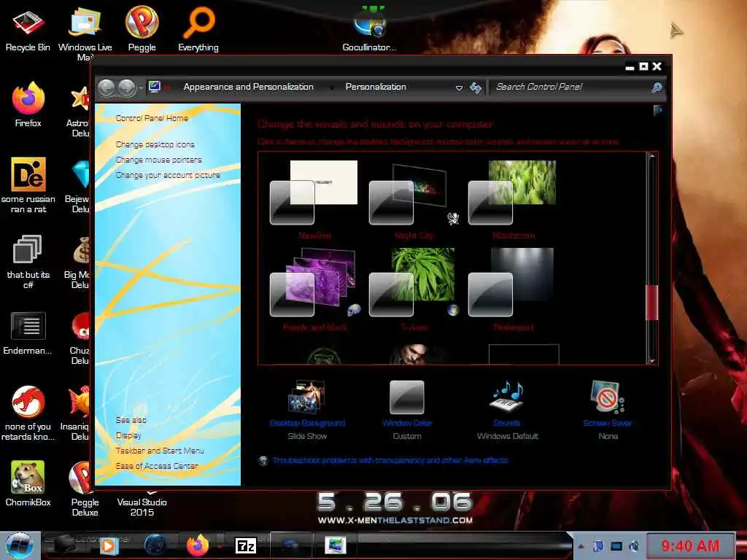747x560 pixels.
Task: Click Change mouse pointers link
Action: point(158,160)
